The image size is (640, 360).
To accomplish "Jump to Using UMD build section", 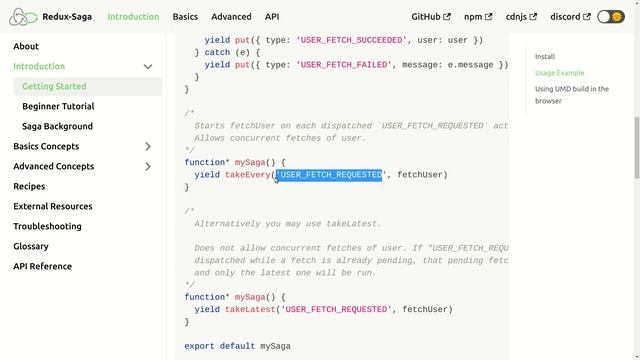I will point(572,95).
